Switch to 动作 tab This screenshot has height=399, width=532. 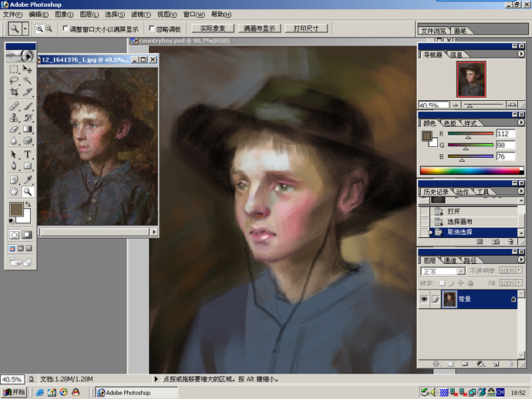pos(462,192)
